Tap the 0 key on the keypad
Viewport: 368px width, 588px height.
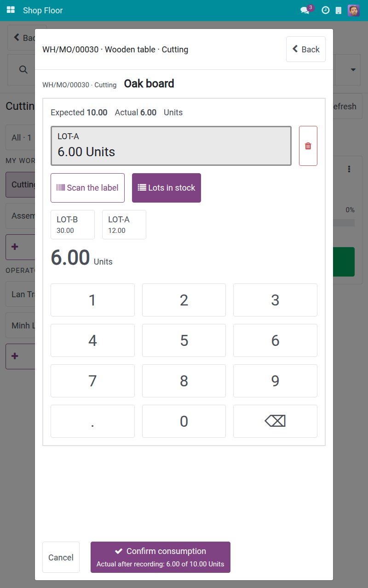tap(184, 421)
